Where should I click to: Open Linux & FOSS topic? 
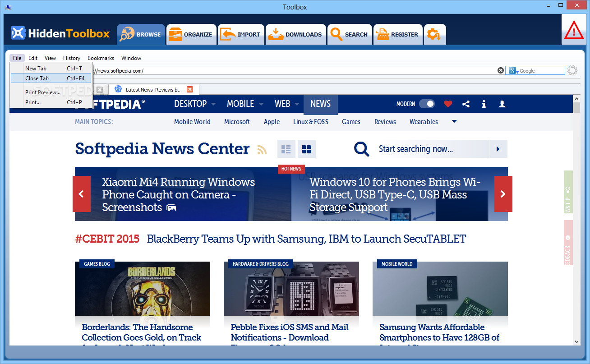(311, 122)
